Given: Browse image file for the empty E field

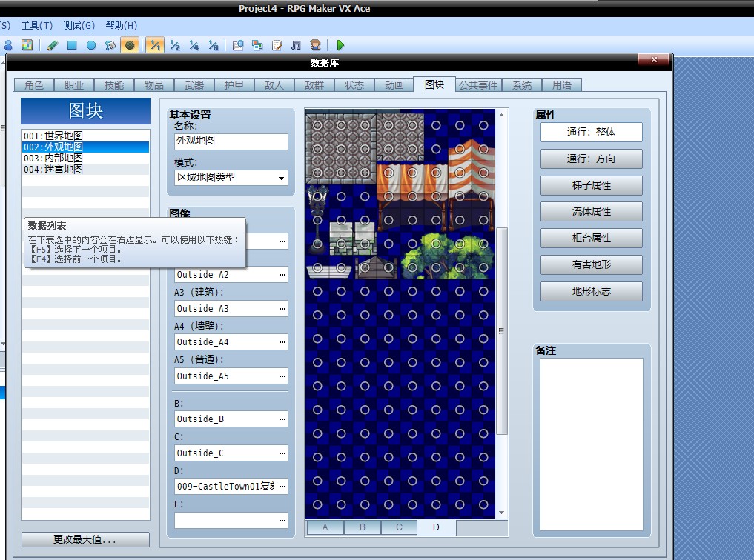Looking at the screenshot, I should 282,521.
